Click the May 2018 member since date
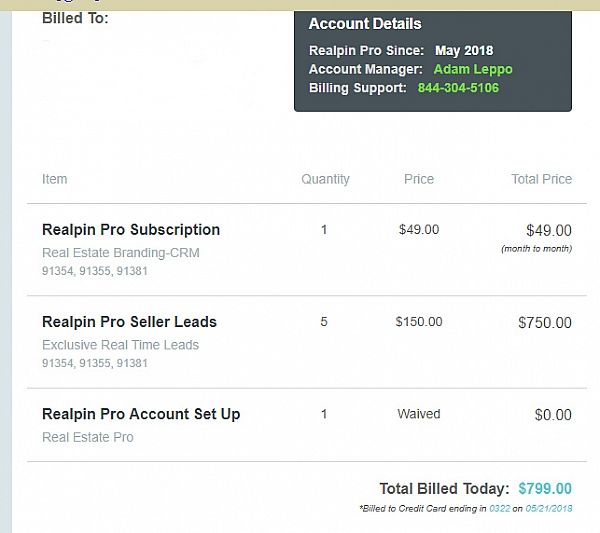This screenshot has height=533, width=600. [463, 50]
